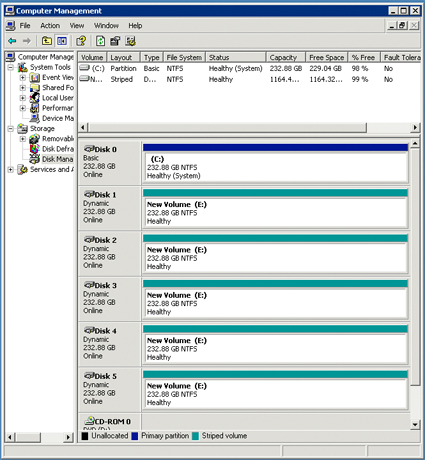Select Disk Defragmenter in the tree
The width and height of the screenshot is (425, 460).
click(58, 149)
